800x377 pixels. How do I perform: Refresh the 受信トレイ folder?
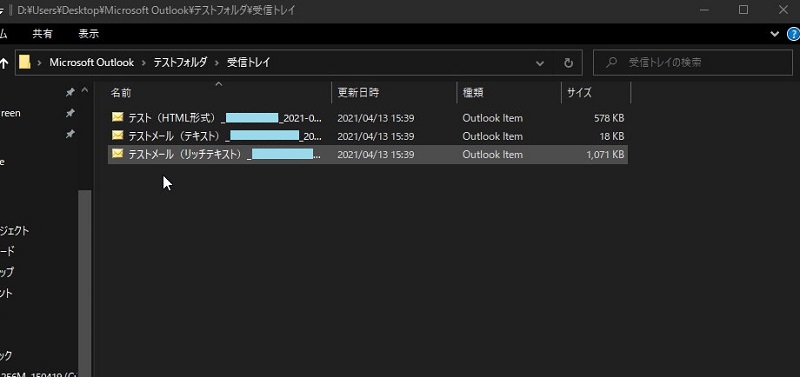pos(568,63)
